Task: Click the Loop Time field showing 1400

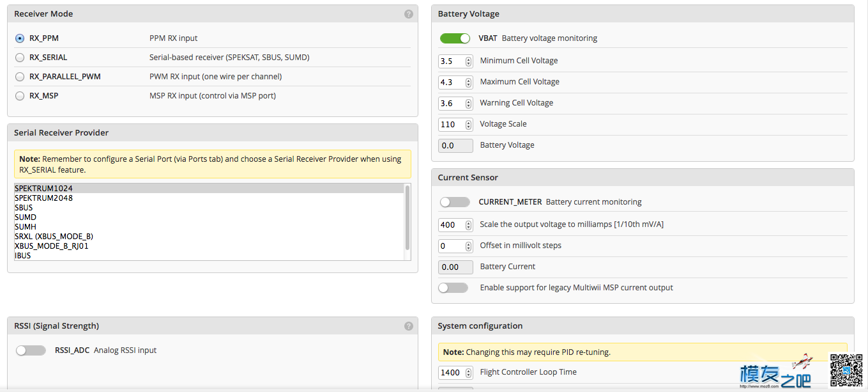Action: point(455,373)
